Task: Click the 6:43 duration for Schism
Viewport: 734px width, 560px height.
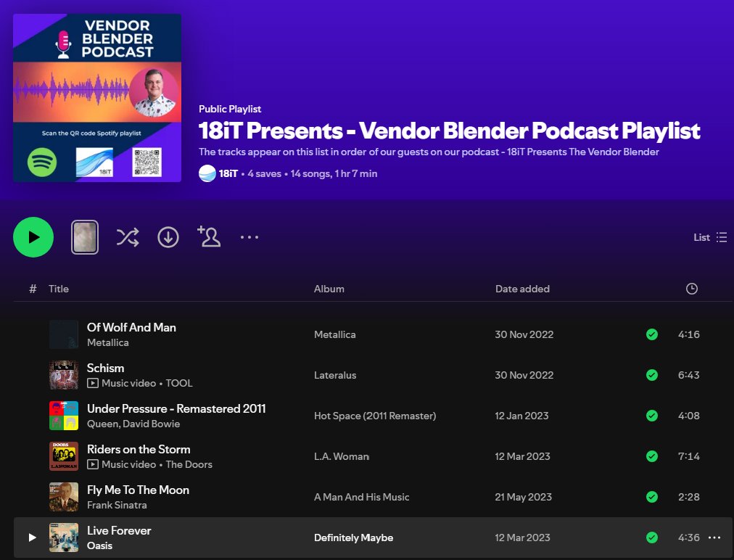Action: tap(688, 375)
